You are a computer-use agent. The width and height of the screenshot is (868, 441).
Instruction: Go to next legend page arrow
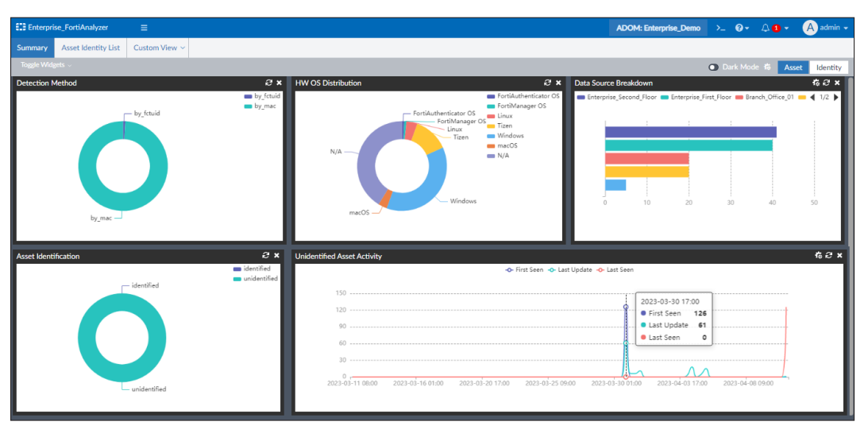836,98
